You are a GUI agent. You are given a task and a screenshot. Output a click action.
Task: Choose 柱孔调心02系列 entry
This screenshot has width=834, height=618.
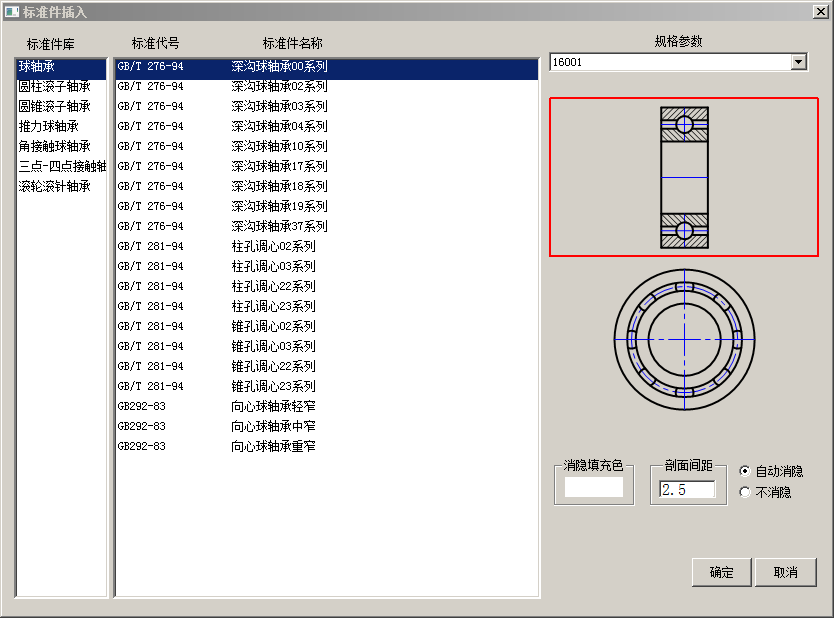[x=327, y=246]
